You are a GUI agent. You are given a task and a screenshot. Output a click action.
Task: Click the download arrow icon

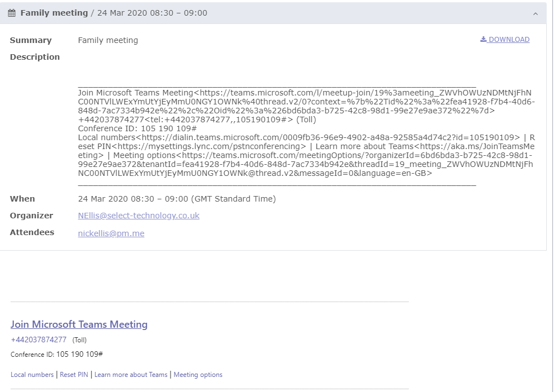[x=484, y=39]
